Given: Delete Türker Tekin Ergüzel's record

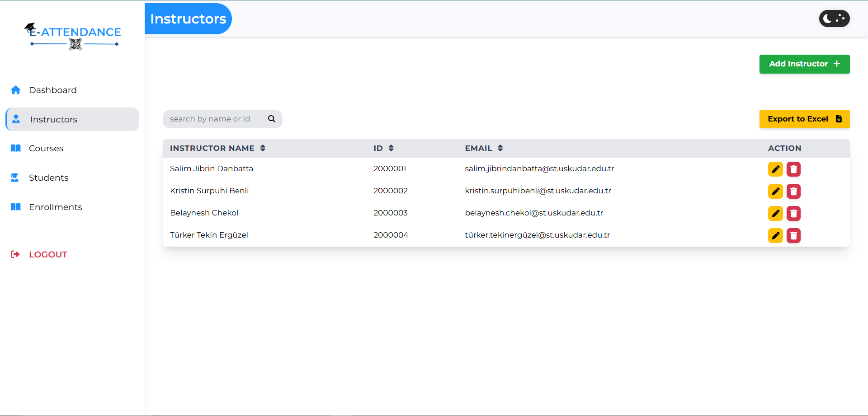Looking at the screenshot, I should click(x=793, y=236).
